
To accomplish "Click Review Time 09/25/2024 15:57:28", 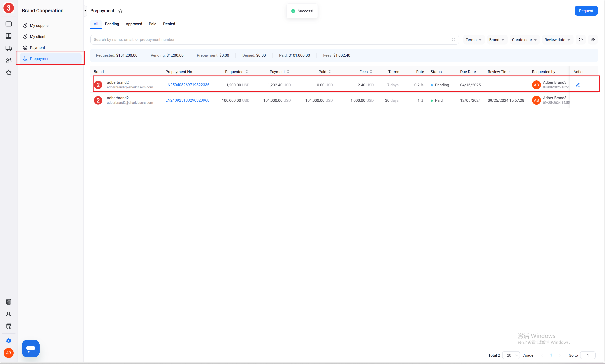I will [x=506, y=100].
